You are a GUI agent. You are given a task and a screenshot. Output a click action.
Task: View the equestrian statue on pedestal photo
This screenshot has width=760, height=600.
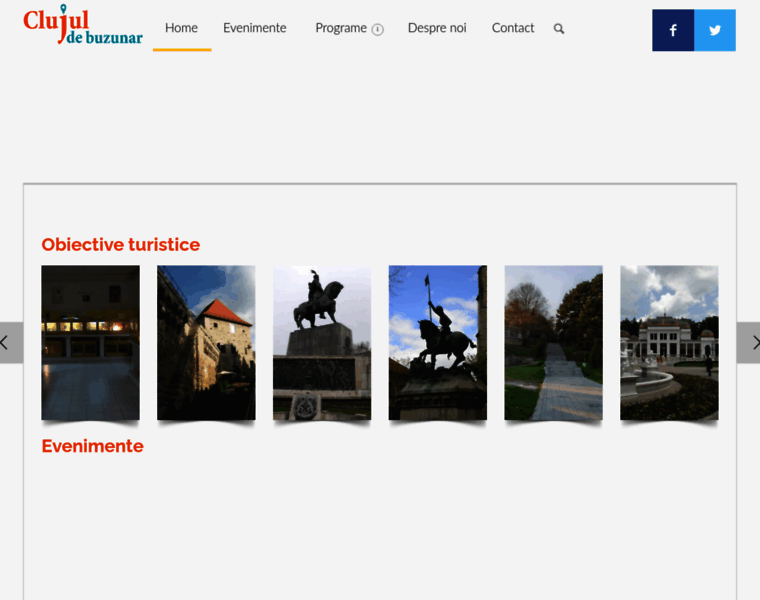pyautogui.click(x=322, y=342)
